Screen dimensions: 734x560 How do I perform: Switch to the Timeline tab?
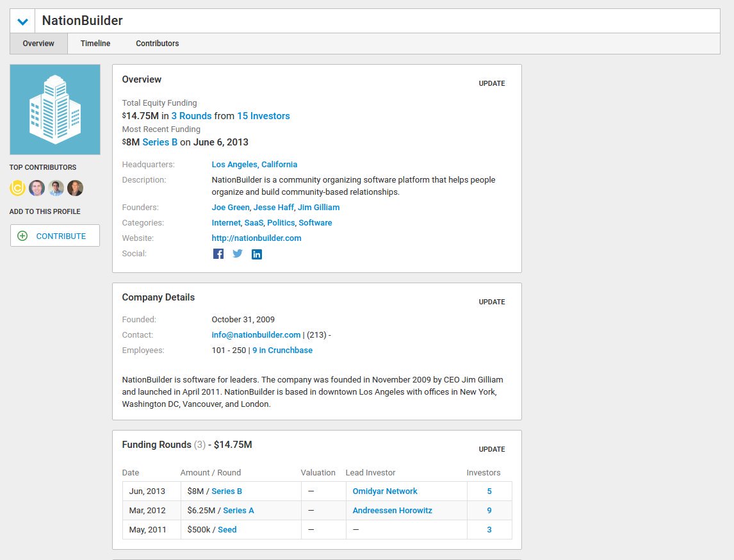click(x=95, y=44)
